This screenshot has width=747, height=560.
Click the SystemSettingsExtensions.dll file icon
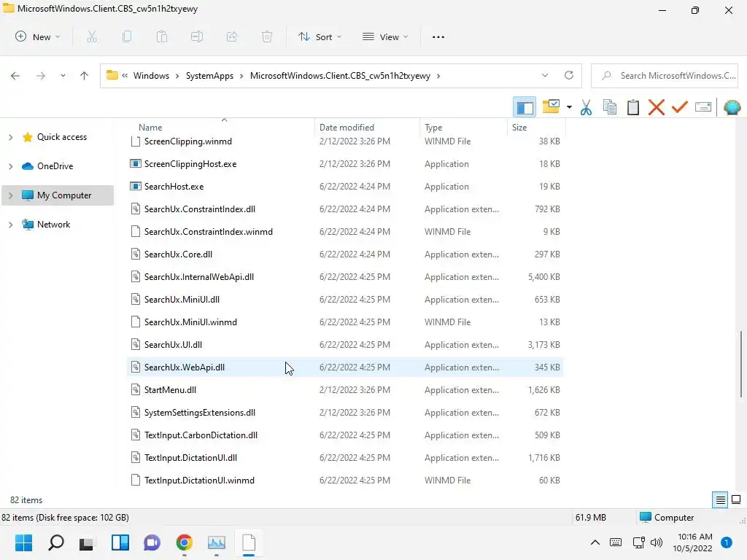click(135, 413)
